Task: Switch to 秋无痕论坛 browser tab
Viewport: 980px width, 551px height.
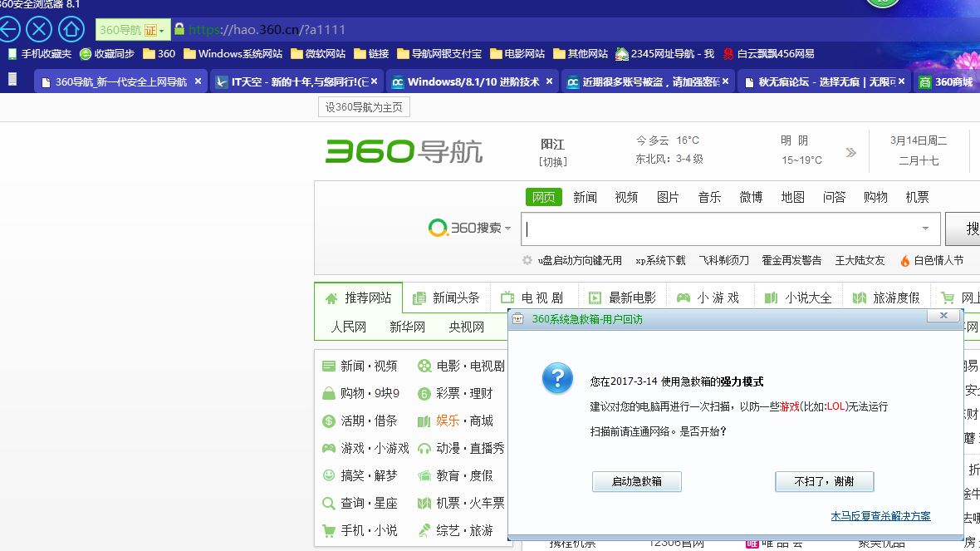Action: click(824, 81)
